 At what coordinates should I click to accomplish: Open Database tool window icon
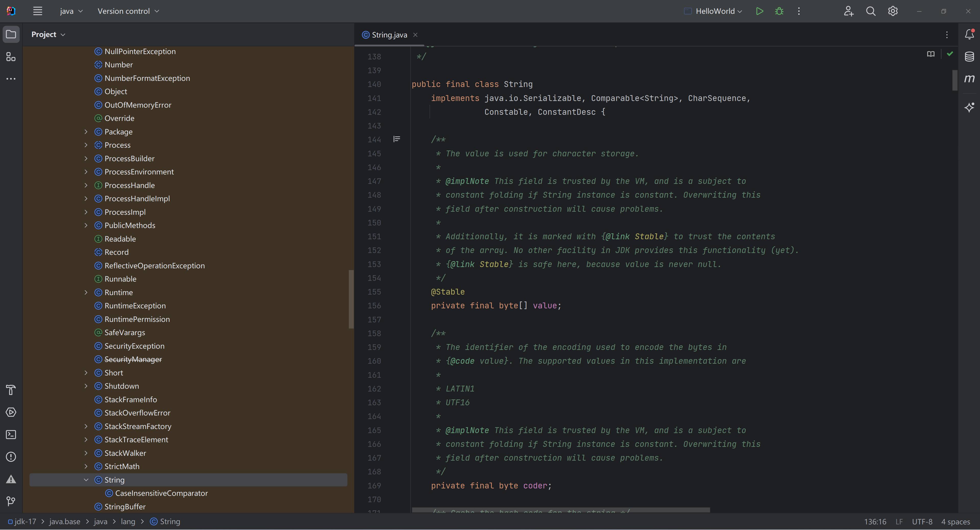pos(969,57)
